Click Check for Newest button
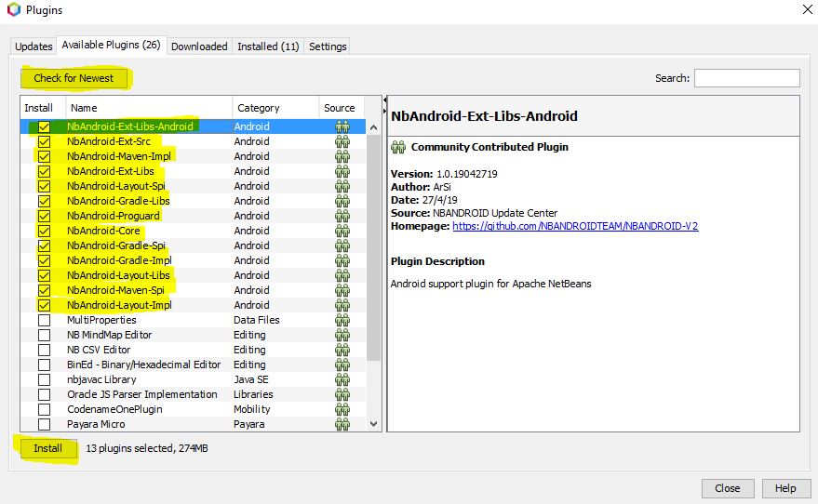The height and width of the screenshot is (504, 818). (x=74, y=78)
